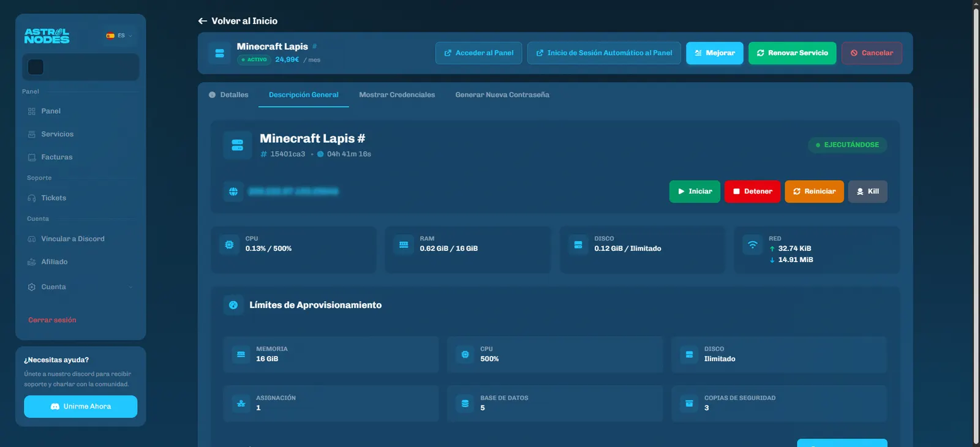
Task: Click the globe icon by server address
Action: 233,192
